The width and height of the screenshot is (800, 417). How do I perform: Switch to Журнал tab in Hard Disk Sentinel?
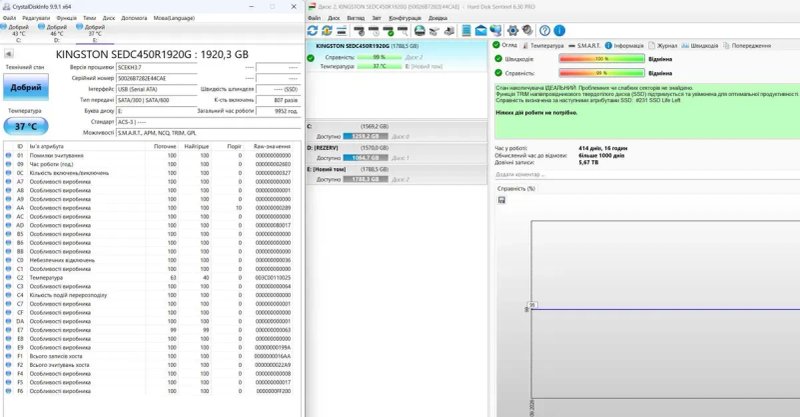pyautogui.click(x=663, y=45)
